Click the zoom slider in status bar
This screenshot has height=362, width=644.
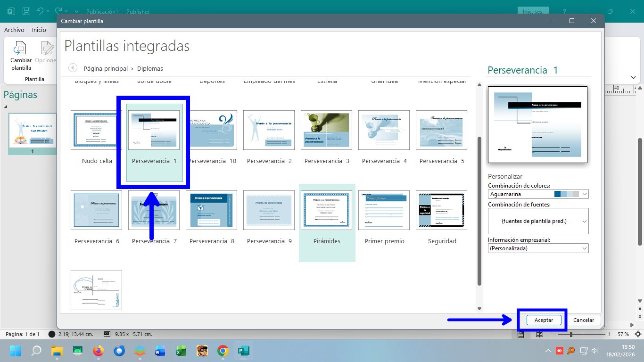pyautogui.click(x=571, y=334)
